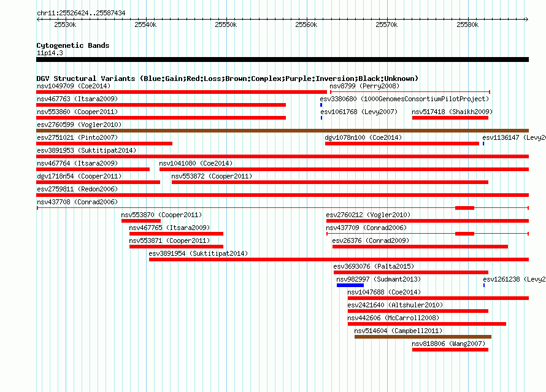Select nsv467764 (Itsara2009) label
Screen dimensions: 546x392
click(x=77, y=163)
